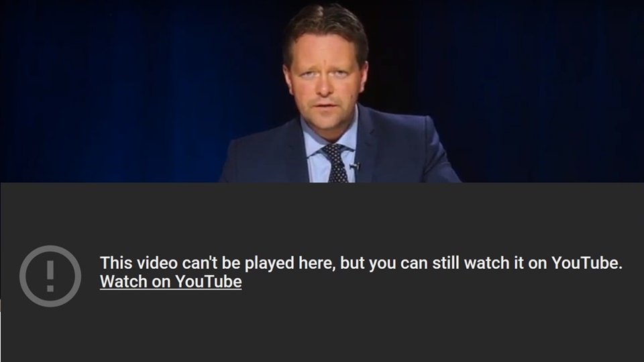This screenshot has width=644, height=362.
Task: Click YouTube at the end of error message
Action: [587, 263]
